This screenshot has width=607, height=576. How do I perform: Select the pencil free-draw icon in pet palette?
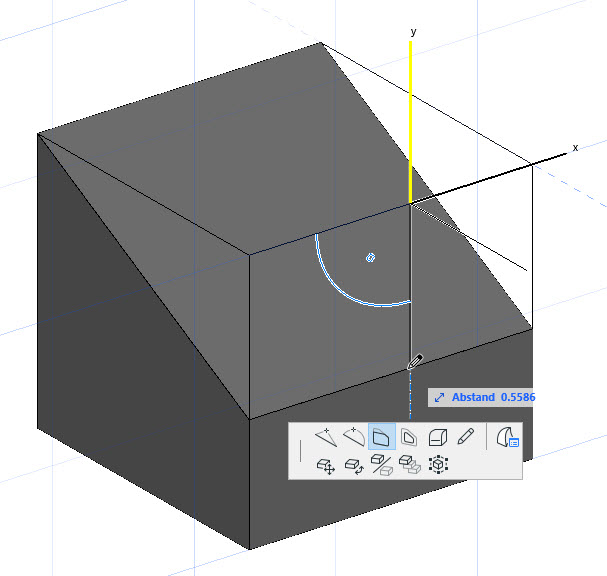[x=466, y=436]
